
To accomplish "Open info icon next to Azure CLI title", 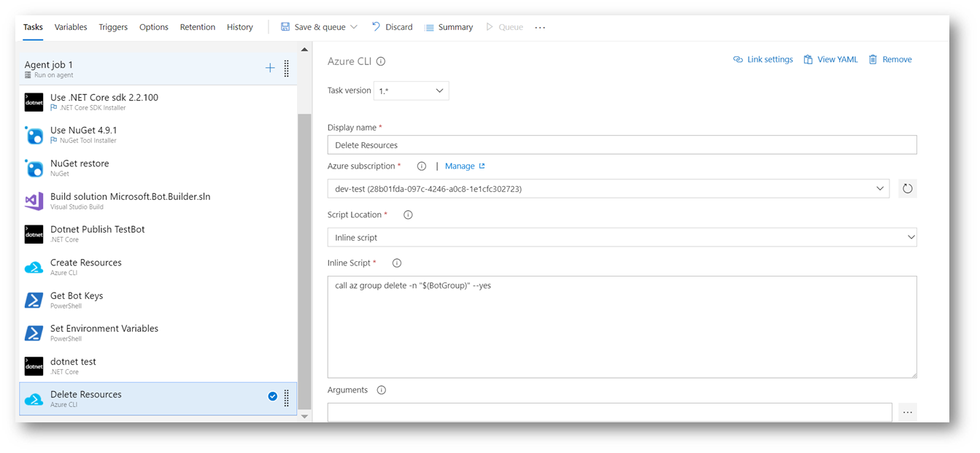I will pos(381,62).
